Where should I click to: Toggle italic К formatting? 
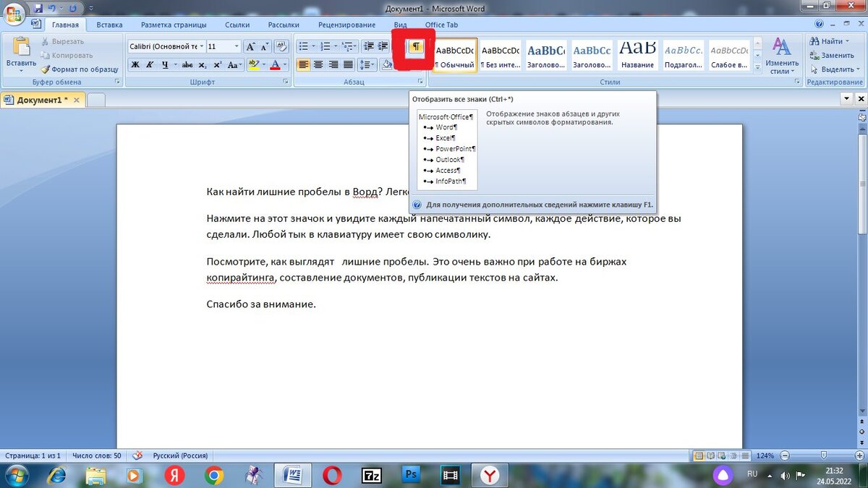[150, 64]
